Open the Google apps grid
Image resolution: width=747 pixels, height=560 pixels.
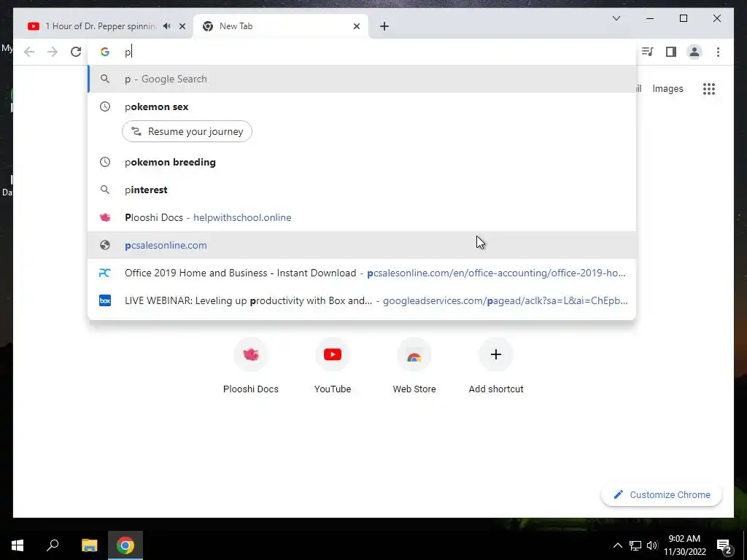pyautogui.click(x=709, y=88)
